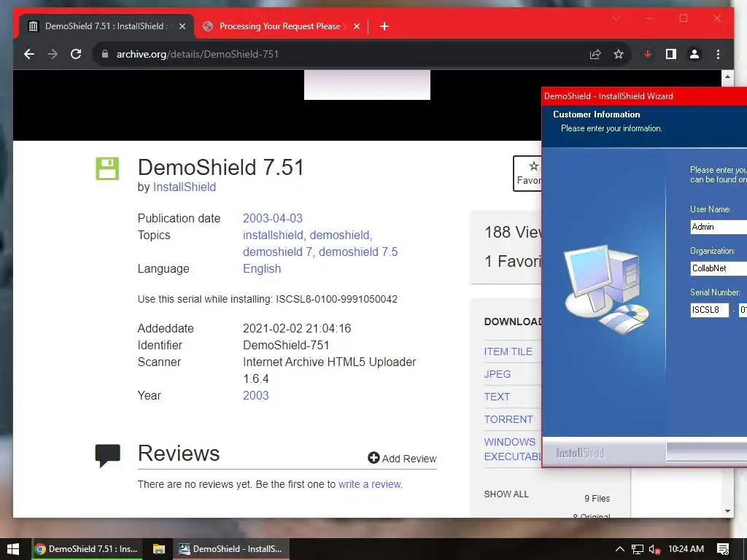Click User Name field in InstallShield Wizard
Viewport: 747px width, 560px height.
pos(719,227)
